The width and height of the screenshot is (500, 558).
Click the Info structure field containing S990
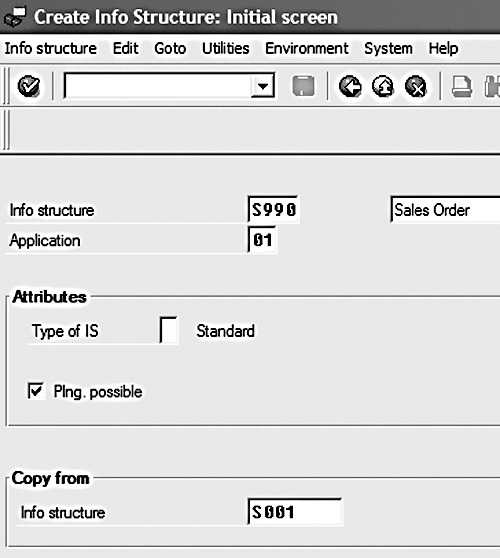tap(273, 209)
